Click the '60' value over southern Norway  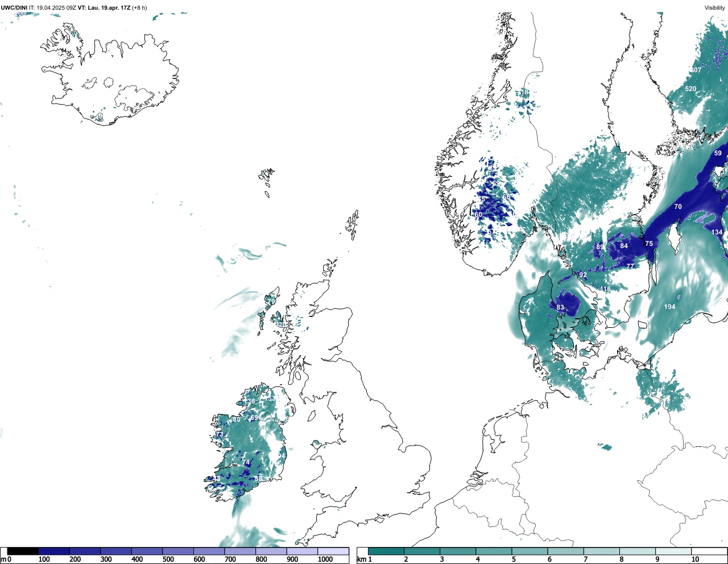(478, 215)
